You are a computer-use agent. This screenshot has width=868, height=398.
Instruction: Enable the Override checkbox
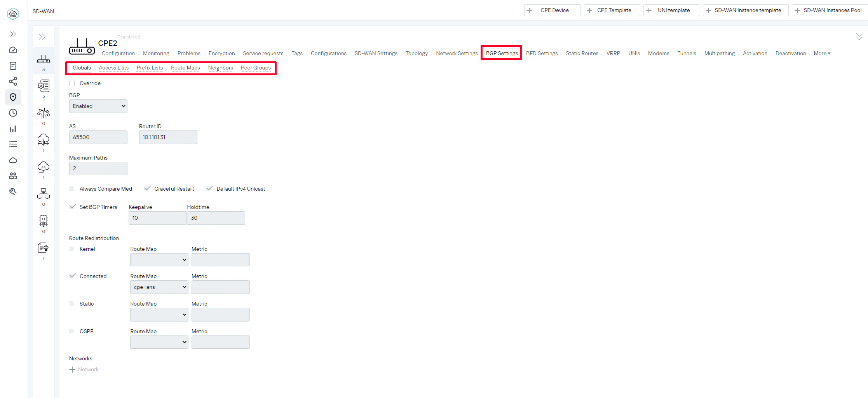pos(72,83)
